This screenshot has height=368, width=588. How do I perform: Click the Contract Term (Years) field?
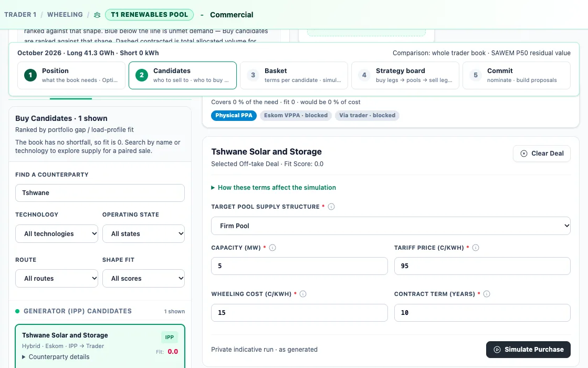tap(482, 312)
